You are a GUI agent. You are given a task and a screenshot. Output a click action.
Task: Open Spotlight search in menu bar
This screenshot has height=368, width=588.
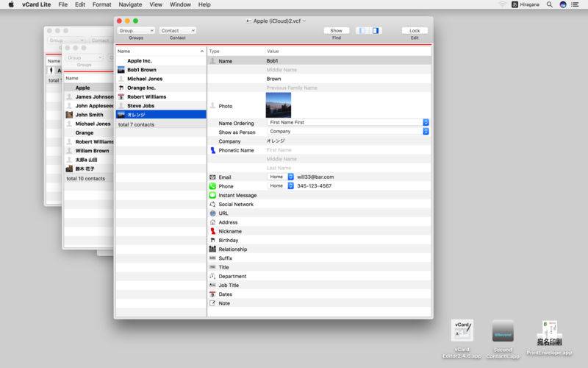pyautogui.click(x=549, y=4)
